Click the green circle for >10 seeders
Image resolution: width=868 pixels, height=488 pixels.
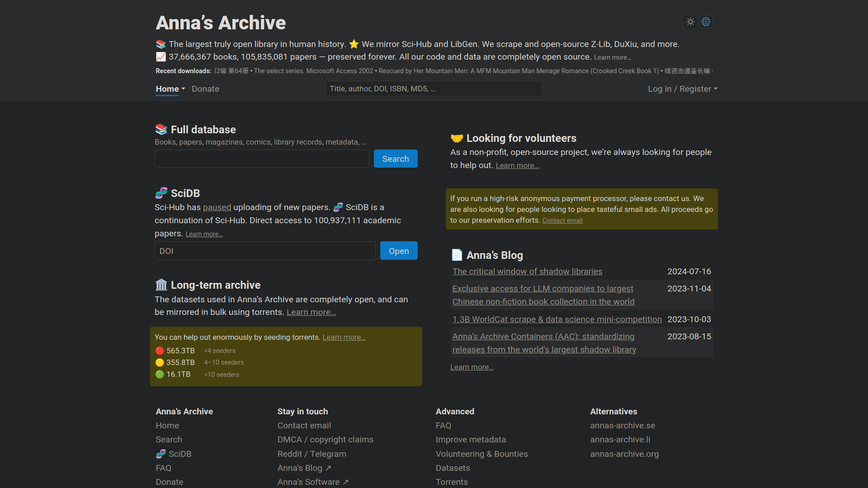tap(160, 374)
